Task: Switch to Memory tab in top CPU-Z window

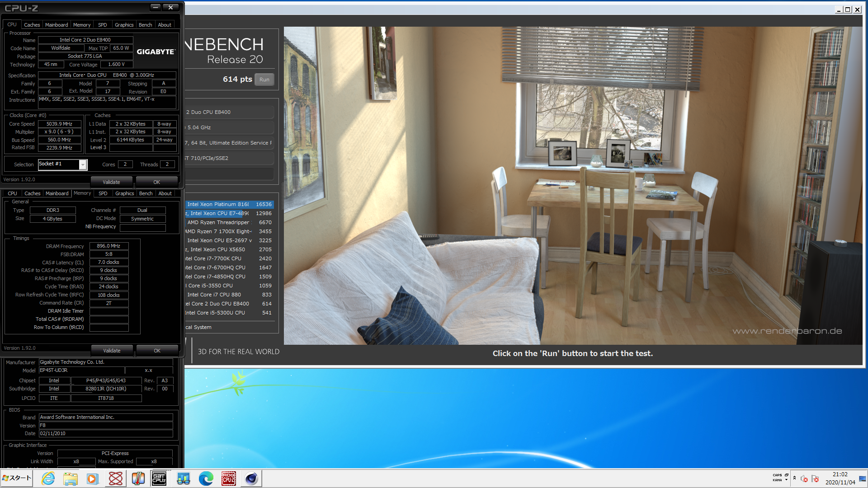Action: 82,25
